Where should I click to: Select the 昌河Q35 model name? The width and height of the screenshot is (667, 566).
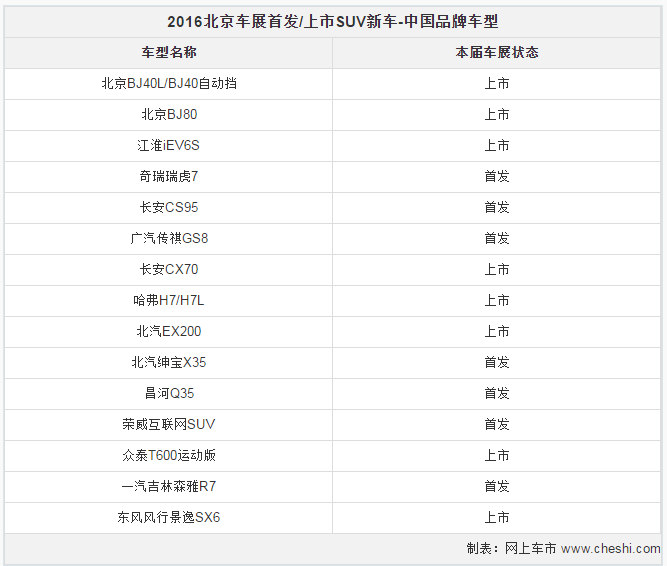coord(169,393)
